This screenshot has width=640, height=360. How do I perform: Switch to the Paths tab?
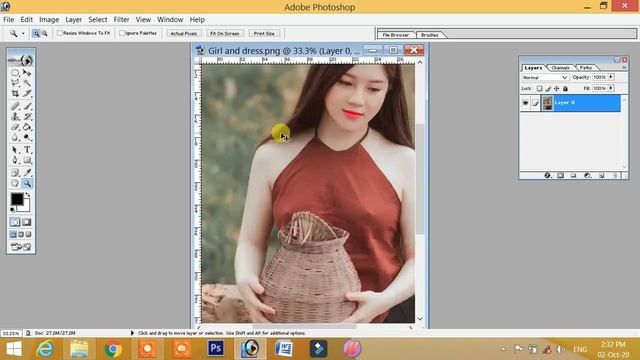pyautogui.click(x=586, y=67)
